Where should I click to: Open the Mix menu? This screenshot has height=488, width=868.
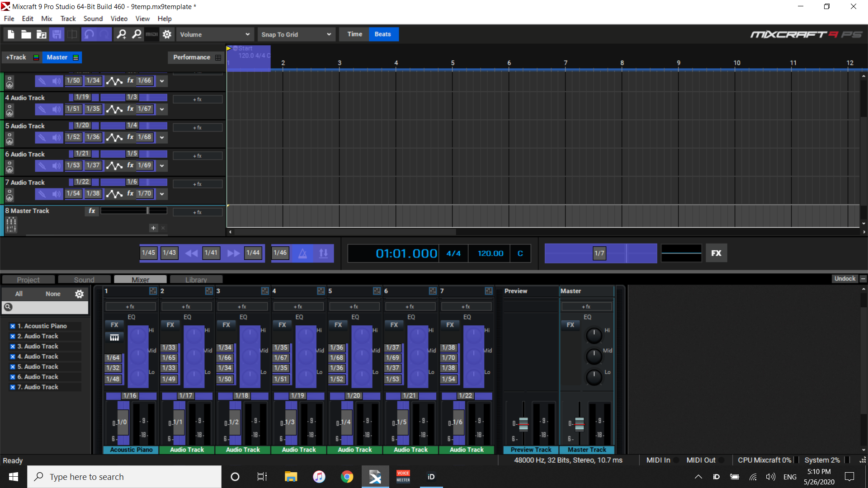point(47,19)
